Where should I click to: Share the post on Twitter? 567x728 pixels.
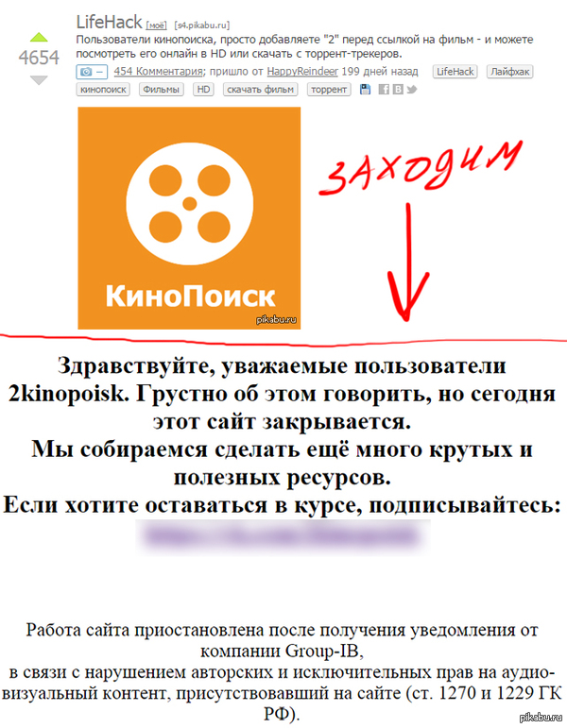tap(412, 89)
